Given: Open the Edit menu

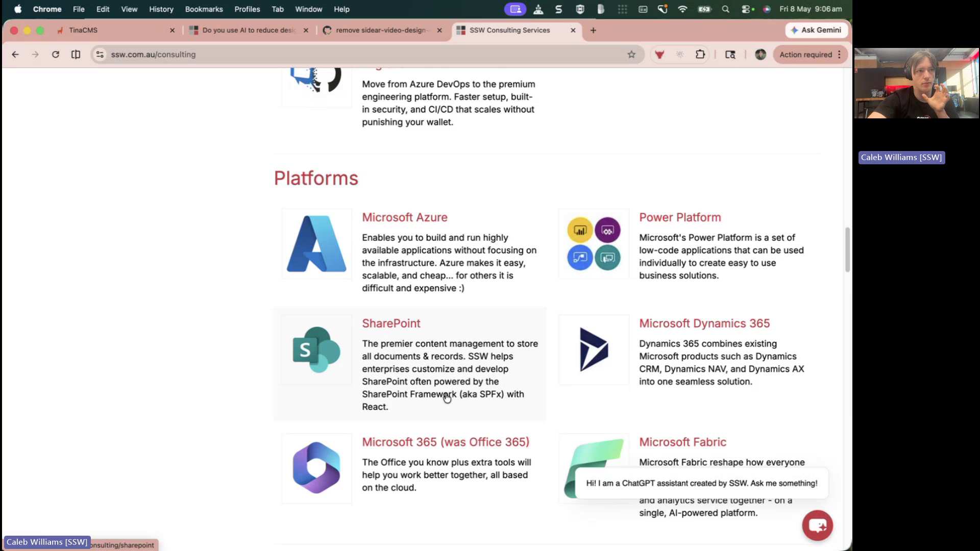Looking at the screenshot, I should pyautogui.click(x=103, y=9).
